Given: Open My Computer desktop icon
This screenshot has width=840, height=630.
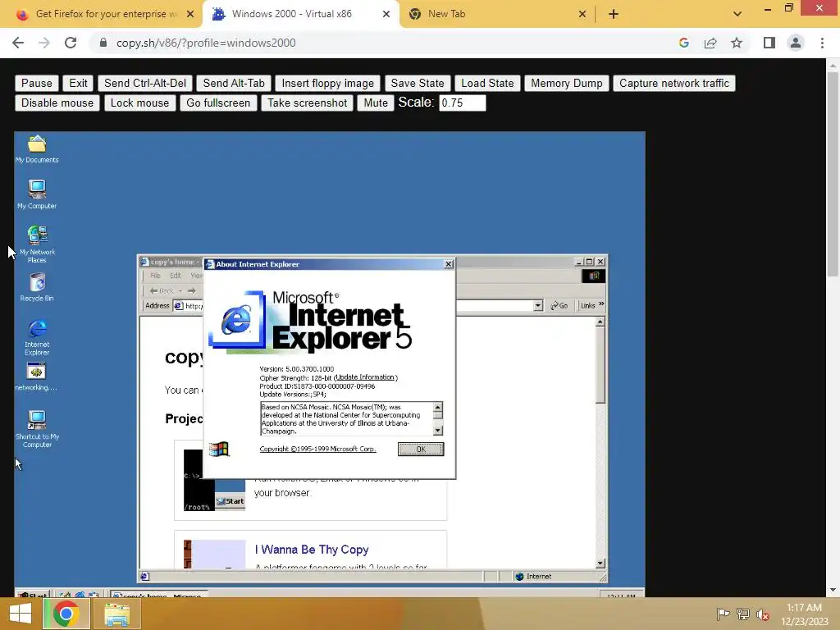Looking at the screenshot, I should [37, 194].
